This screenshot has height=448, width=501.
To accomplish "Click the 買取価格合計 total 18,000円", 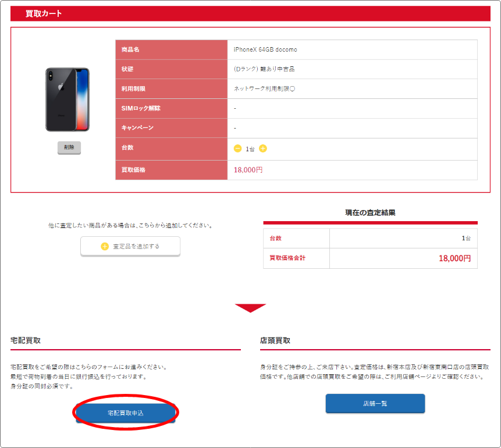I will pyautogui.click(x=454, y=258).
